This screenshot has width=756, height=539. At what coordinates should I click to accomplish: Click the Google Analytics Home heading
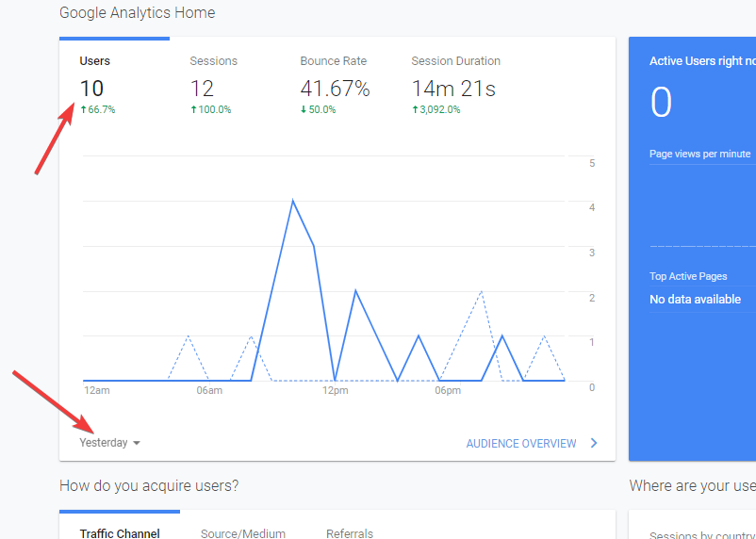137,13
